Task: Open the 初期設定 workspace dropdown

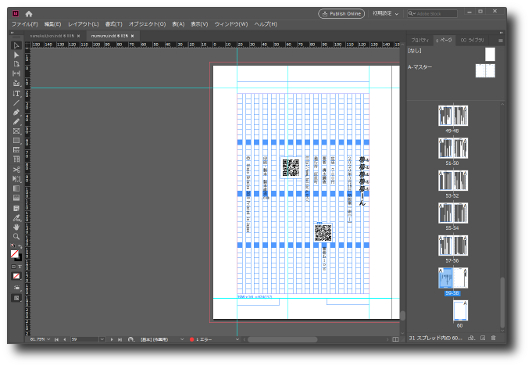Action: [385, 14]
